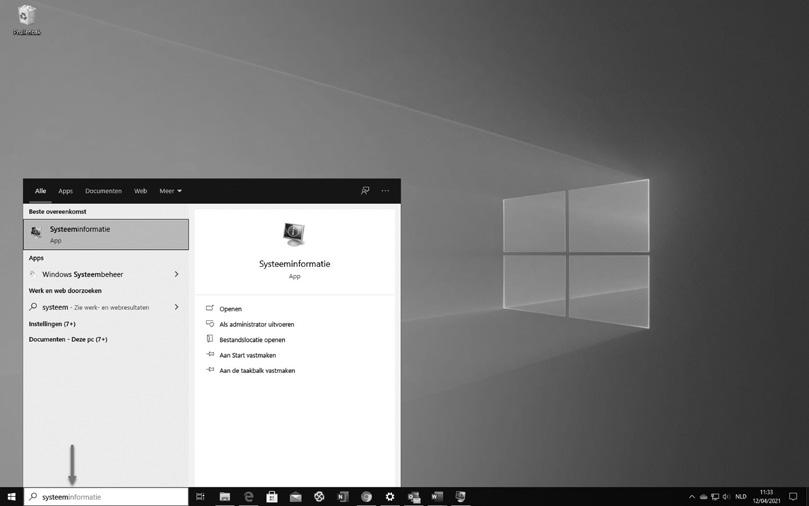Choose Bestandslocatie openen

pyautogui.click(x=252, y=340)
